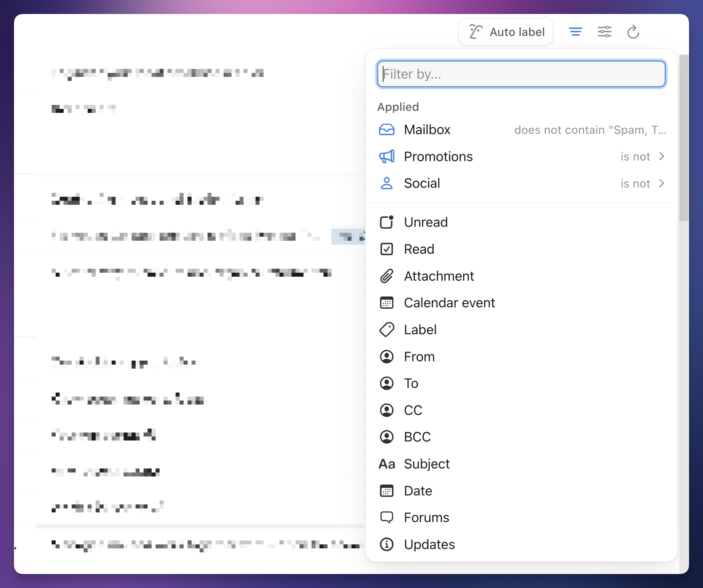Image resolution: width=703 pixels, height=588 pixels.
Task: Click the Read checkmark icon
Action: (386, 249)
